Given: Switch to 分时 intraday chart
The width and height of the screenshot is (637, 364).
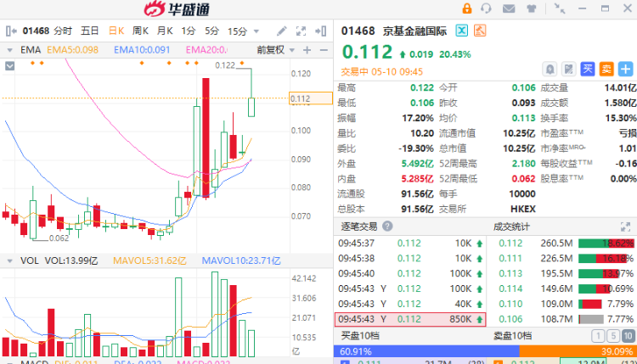Looking at the screenshot, I should [x=63, y=31].
